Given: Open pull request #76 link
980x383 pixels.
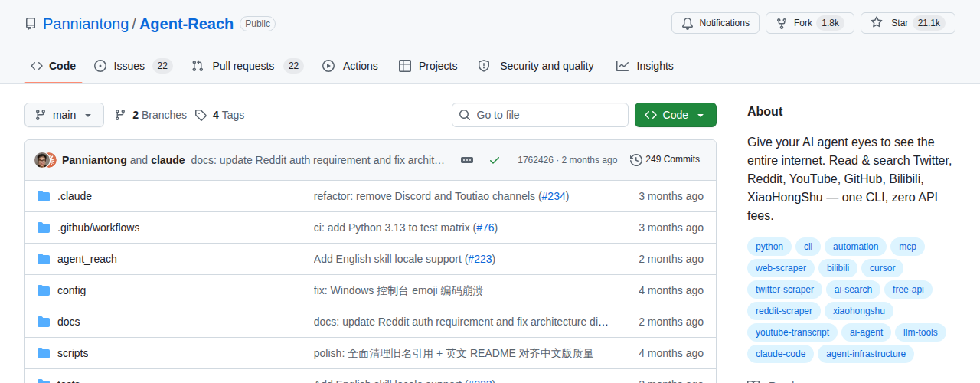Looking at the screenshot, I should 485,228.
